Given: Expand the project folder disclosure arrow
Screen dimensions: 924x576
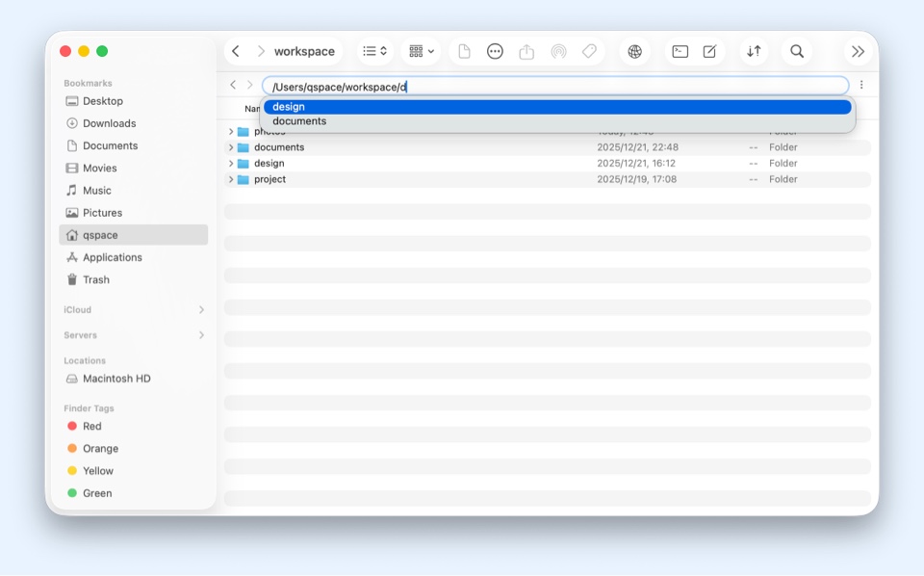Looking at the screenshot, I should [231, 179].
